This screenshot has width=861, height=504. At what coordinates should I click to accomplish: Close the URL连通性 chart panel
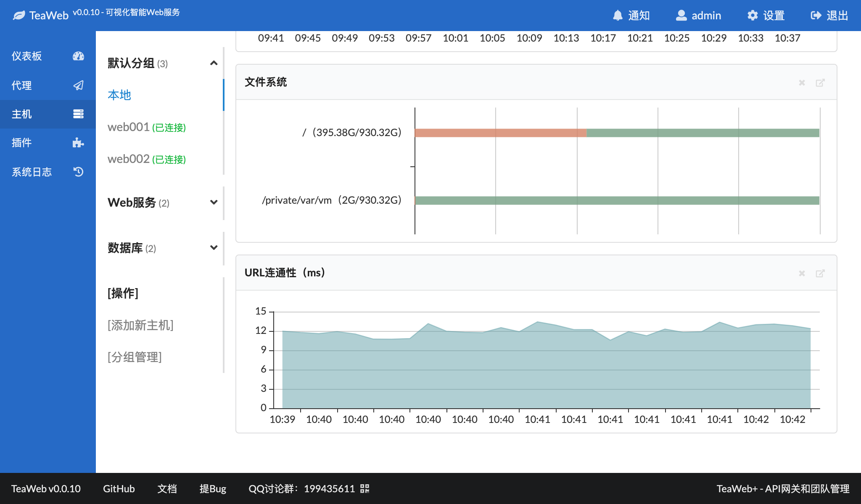(x=802, y=273)
